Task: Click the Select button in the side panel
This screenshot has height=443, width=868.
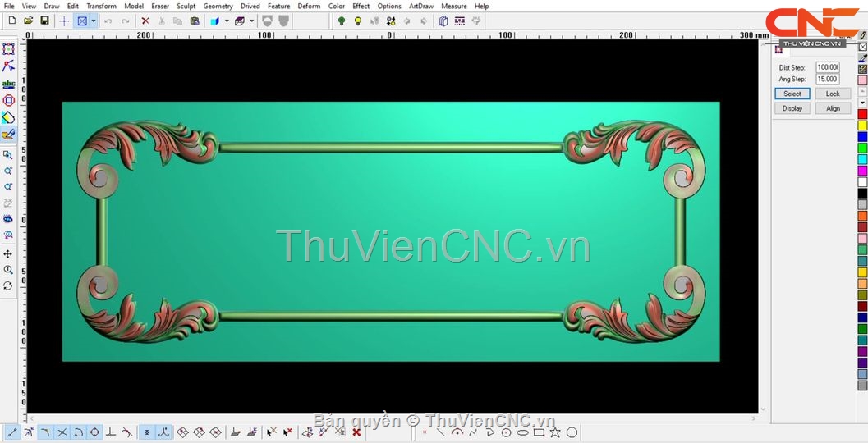Action: (x=792, y=94)
